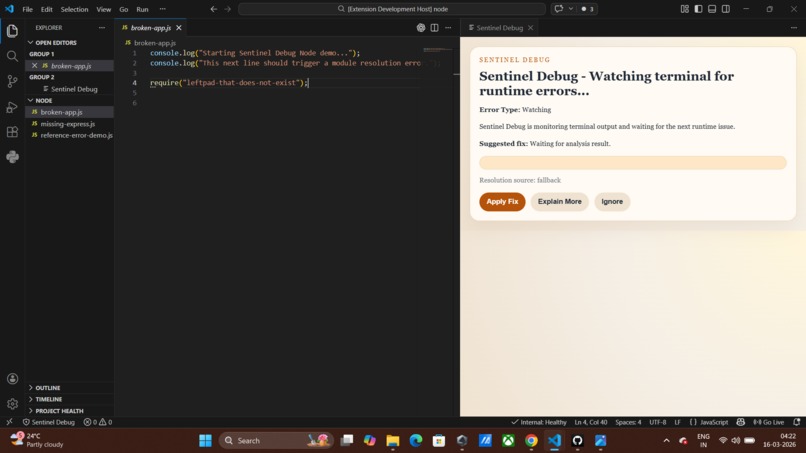This screenshot has width=806, height=453.
Task: Open the Run and Debug view
Action: [x=12, y=107]
